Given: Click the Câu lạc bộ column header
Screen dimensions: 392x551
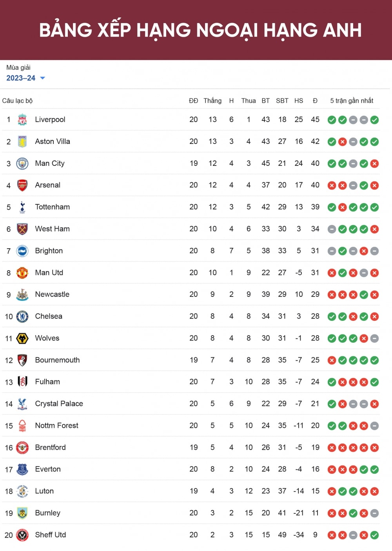Looking at the screenshot, I should pos(17,101).
